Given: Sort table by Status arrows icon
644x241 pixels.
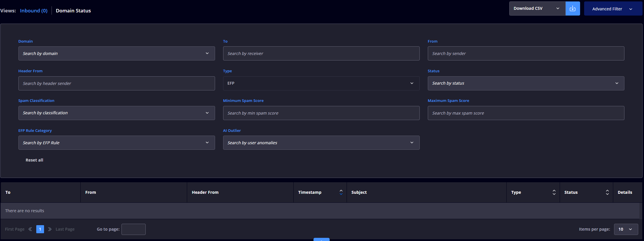Looking at the screenshot, I should coord(607,192).
